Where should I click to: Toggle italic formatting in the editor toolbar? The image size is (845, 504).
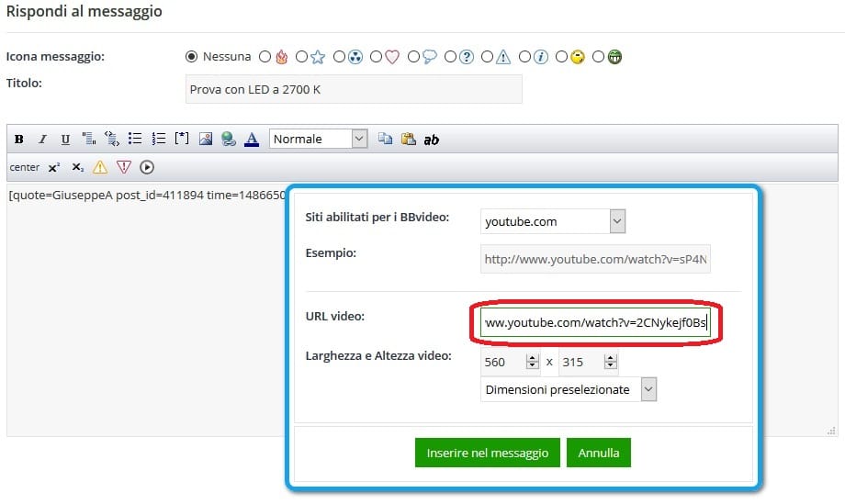click(42, 140)
